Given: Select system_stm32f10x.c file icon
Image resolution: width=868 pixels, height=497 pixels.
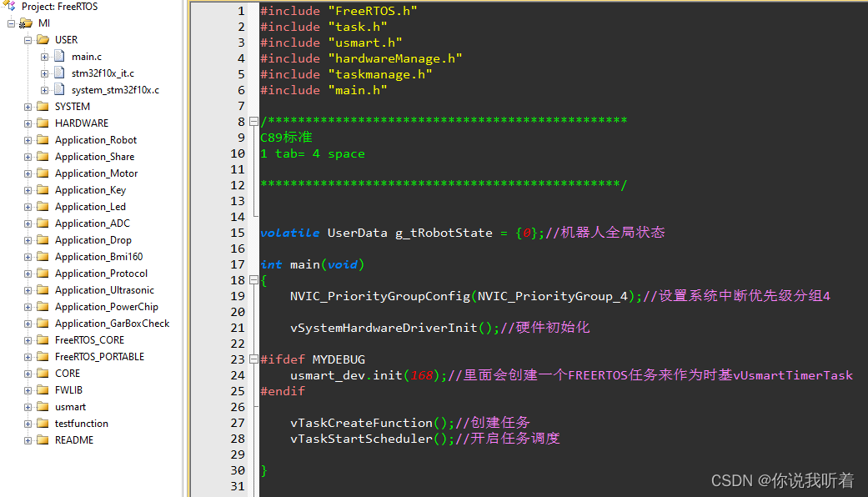Looking at the screenshot, I should 59,89.
